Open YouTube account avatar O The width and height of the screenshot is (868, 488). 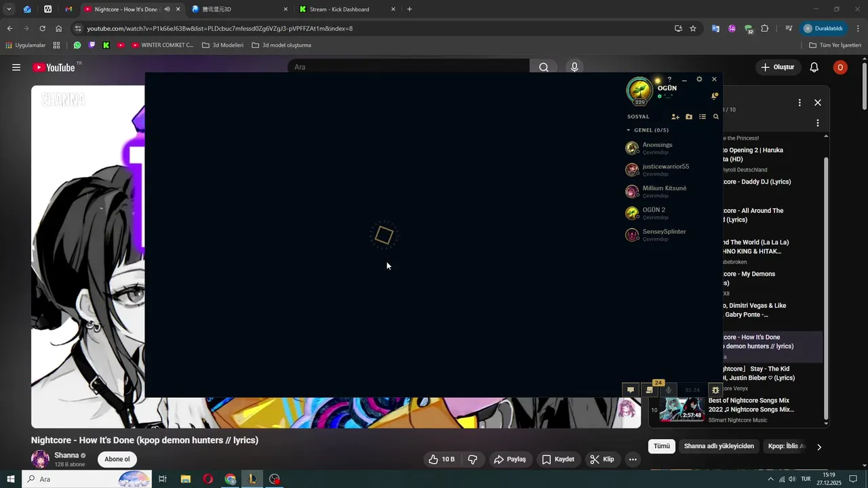(840, 67)
